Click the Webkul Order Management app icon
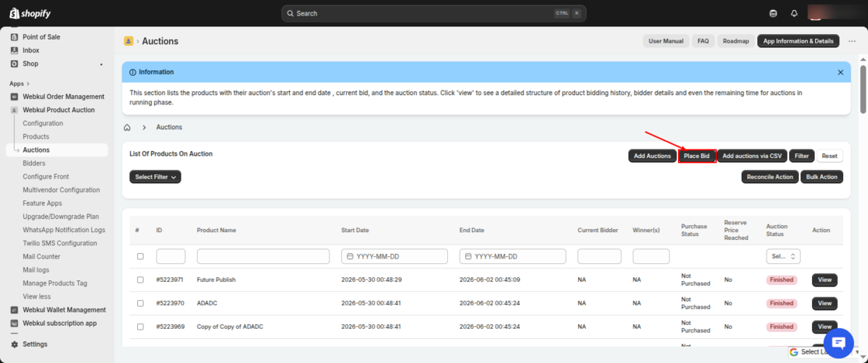The width and height of the screenshot is (868, 363). coord(15,97)
